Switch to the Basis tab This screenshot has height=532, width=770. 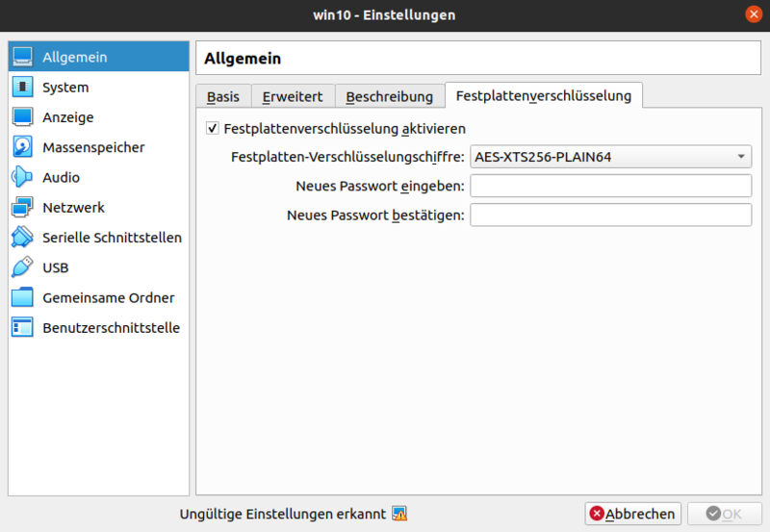(223, 96)
